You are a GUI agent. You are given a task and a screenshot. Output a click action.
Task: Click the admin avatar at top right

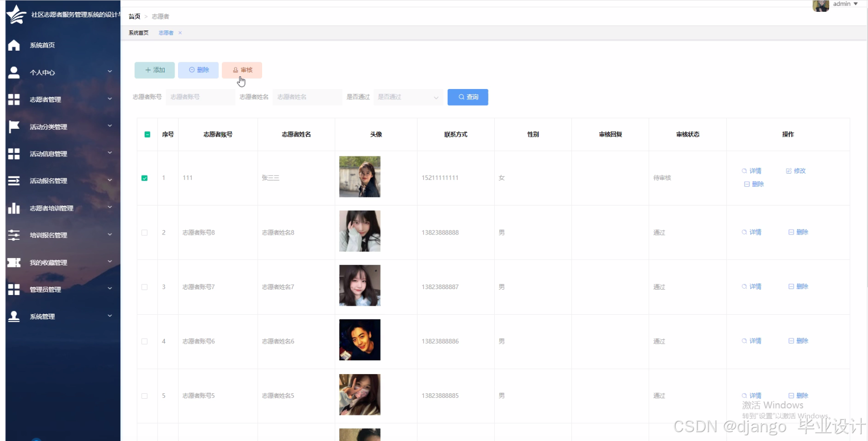(821, 5)
